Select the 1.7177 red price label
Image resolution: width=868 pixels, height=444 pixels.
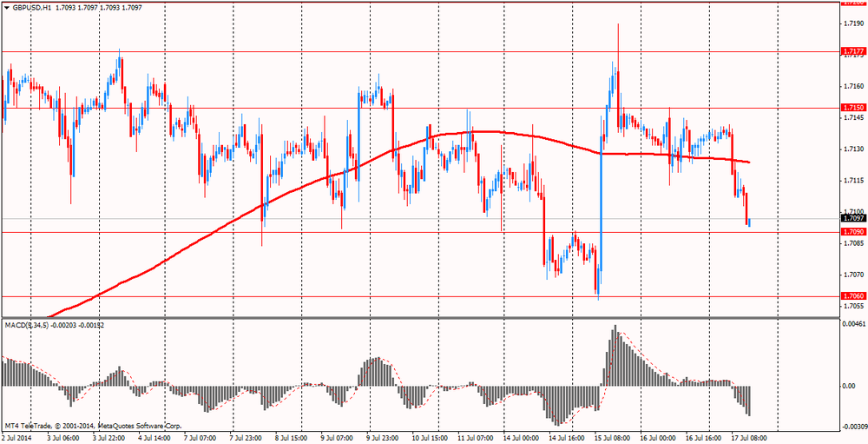(x=853, y=52)
